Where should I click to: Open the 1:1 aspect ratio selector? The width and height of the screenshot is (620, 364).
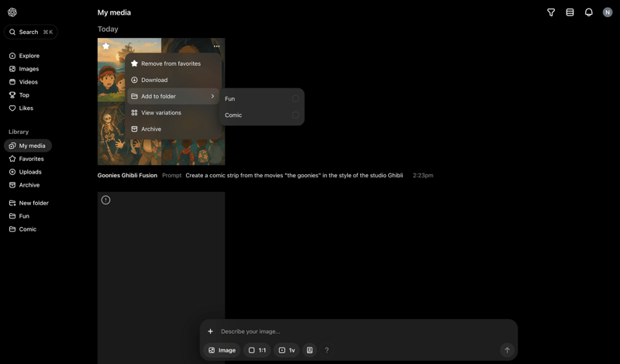[x=257, y=350]
